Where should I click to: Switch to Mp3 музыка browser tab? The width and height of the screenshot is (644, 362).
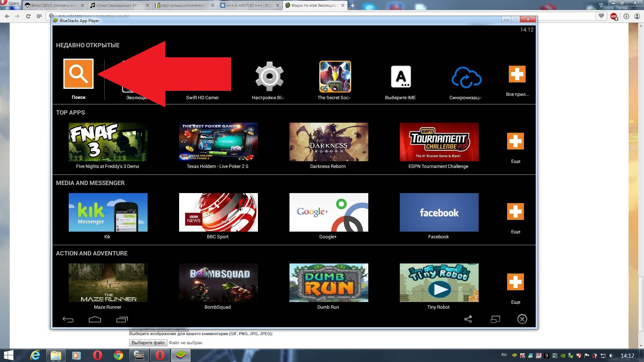[x=183, y=5]
